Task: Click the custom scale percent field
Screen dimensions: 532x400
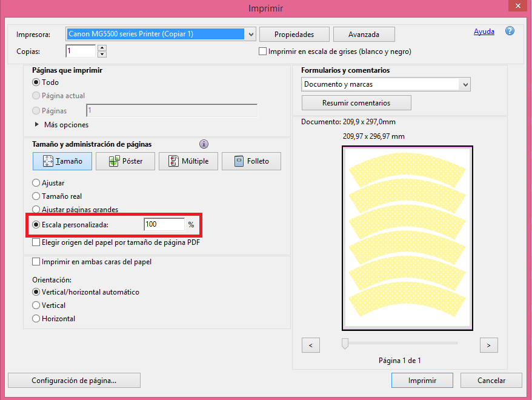Action: click(x=164, y=225)
